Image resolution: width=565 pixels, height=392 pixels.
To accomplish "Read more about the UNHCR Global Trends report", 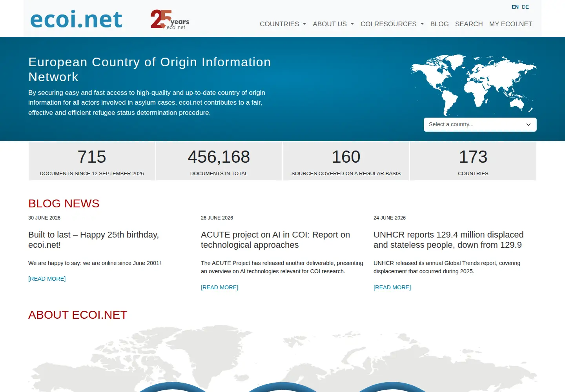I will click(x=392, y=287).
